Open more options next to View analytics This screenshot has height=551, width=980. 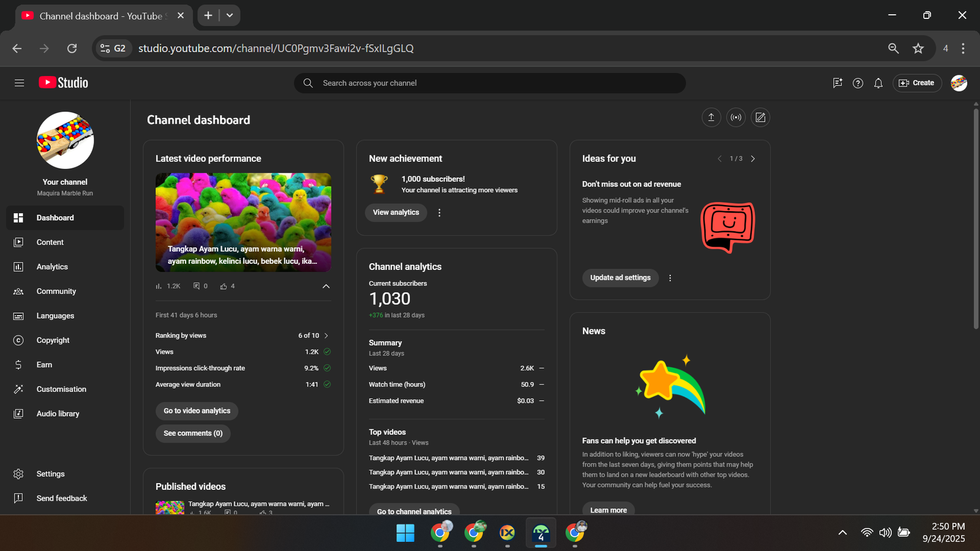439,212
